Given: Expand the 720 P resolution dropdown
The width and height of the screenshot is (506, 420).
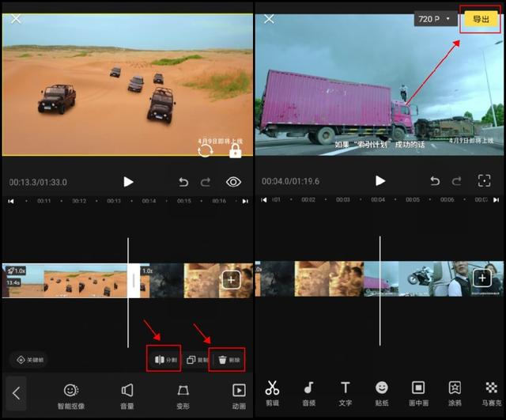Looking at the screenshot, I should 436,19.
